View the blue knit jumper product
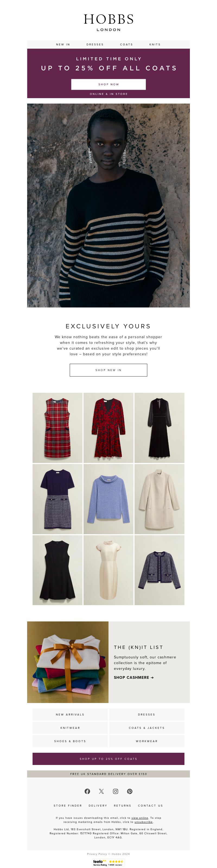The image size is (217, 868). click(x=108, y=499)
